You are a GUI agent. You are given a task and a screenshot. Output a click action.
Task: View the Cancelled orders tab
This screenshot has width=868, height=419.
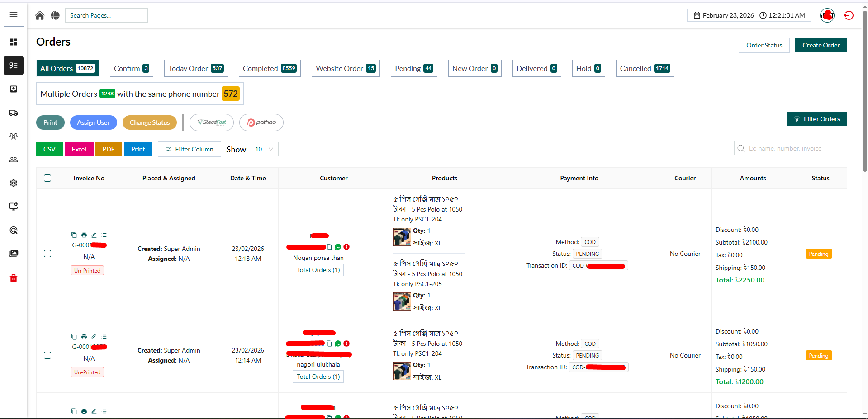pyautogui.click(x=645, y=68)
